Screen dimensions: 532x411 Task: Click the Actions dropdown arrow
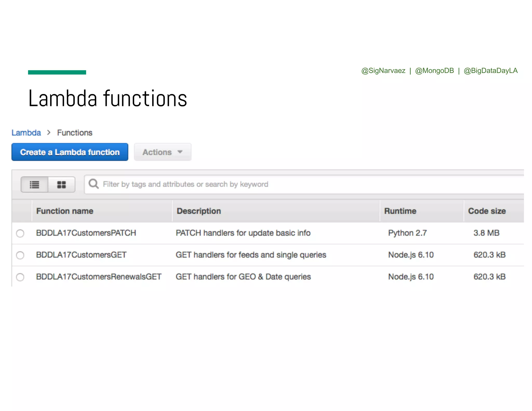coord(180,152)
